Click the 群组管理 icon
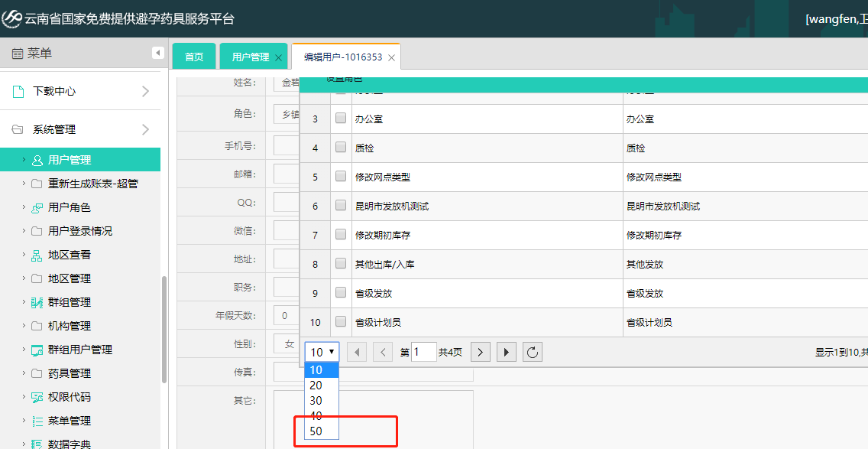 (x=37, y=303)
